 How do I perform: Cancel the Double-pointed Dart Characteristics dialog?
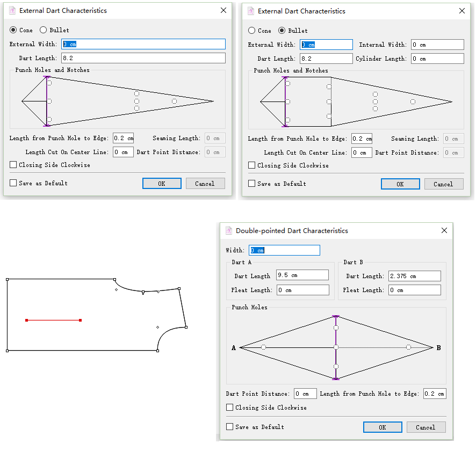[425, 427]
